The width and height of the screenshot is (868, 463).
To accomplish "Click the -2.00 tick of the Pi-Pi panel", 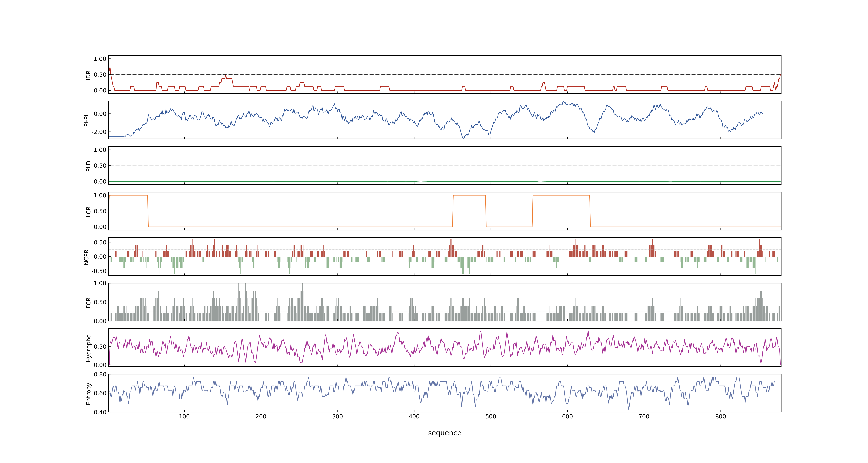I will (99, 132).
